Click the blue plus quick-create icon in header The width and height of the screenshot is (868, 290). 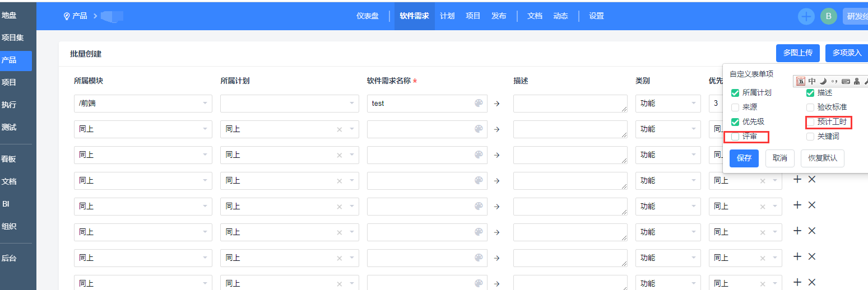coord(806,16)
